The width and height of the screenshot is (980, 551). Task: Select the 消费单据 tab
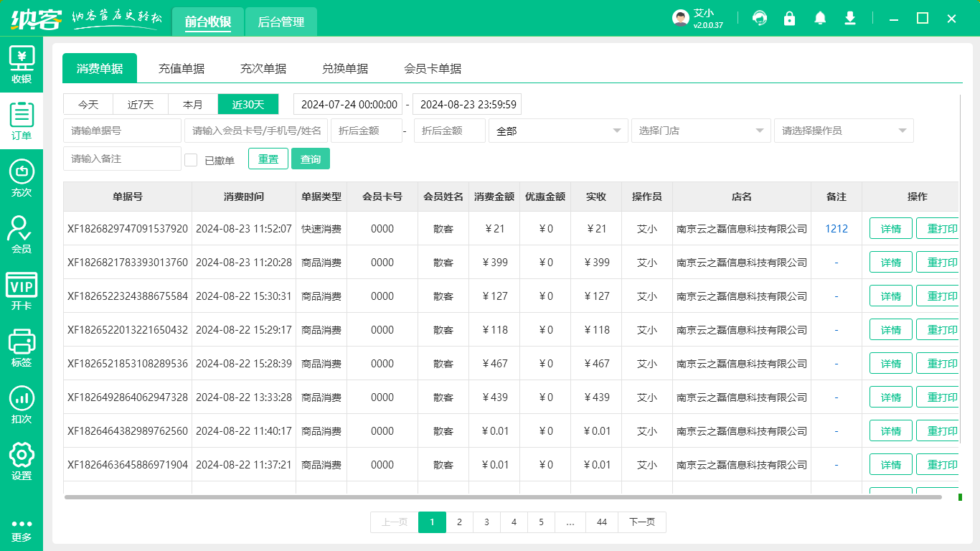click(100, 68)
